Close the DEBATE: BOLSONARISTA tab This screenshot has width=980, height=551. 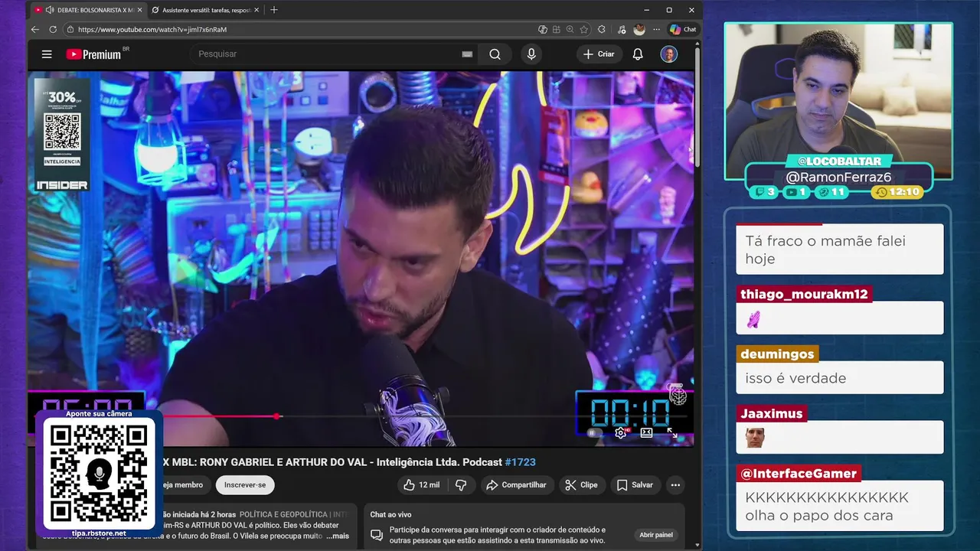(139, 10)
